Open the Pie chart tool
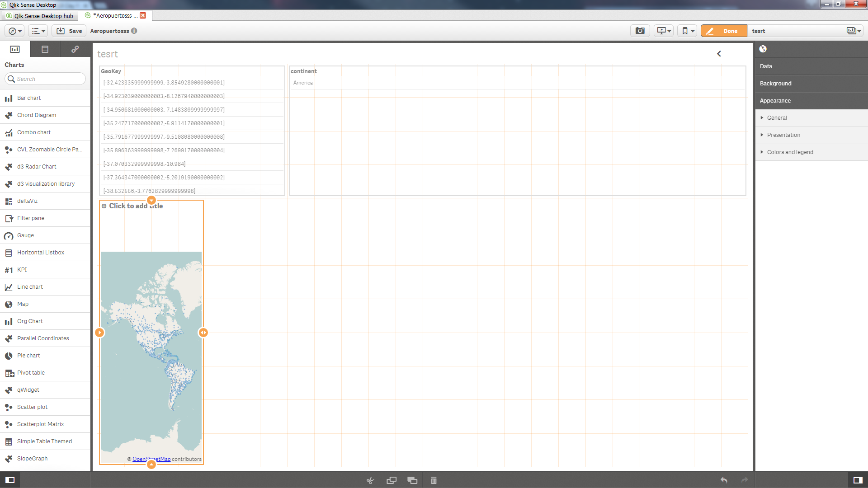 28,355
